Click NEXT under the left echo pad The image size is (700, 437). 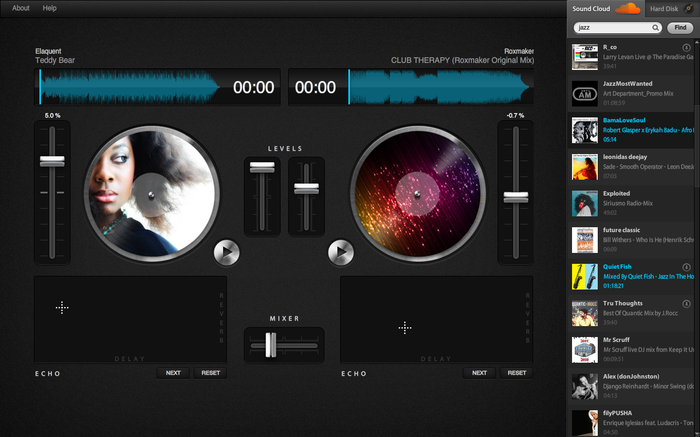pos(173,372)
